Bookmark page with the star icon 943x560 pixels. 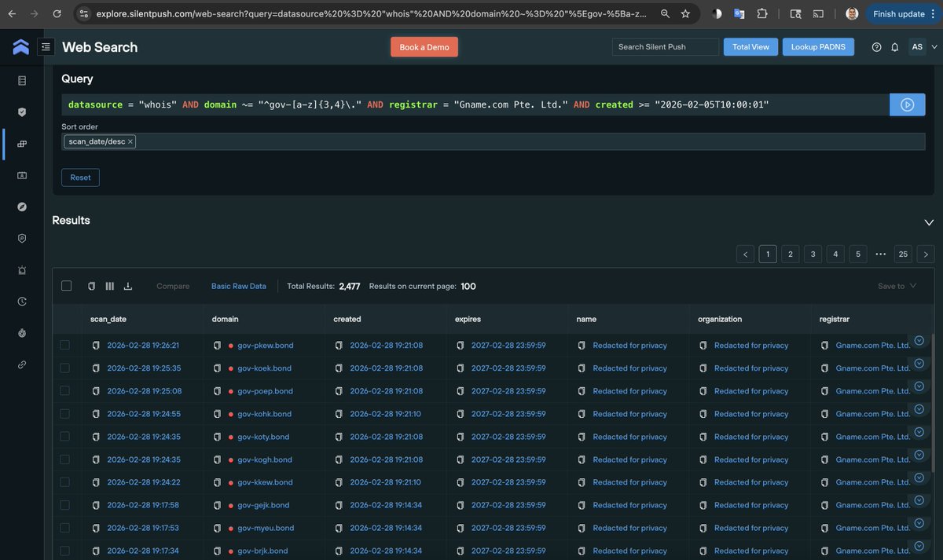685,13
